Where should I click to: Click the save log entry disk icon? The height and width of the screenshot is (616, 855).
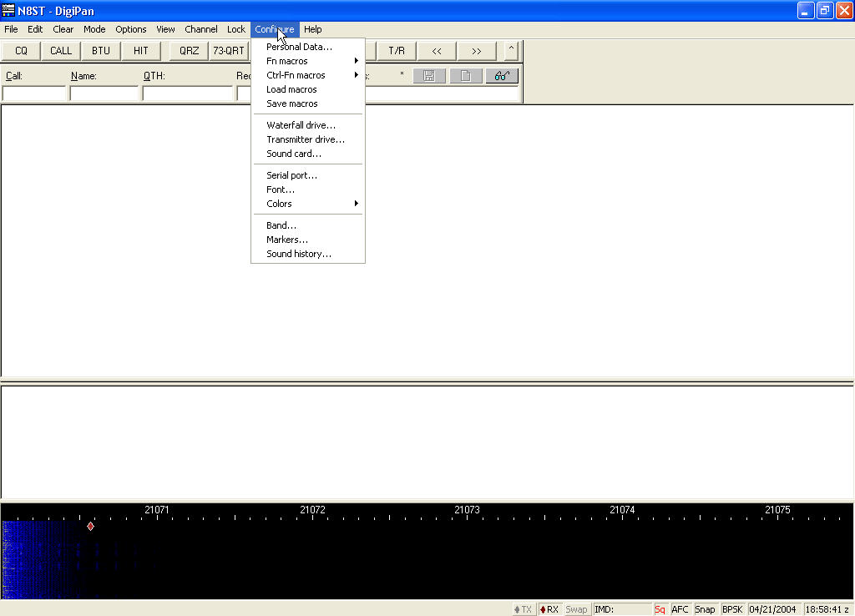(430, 76)
